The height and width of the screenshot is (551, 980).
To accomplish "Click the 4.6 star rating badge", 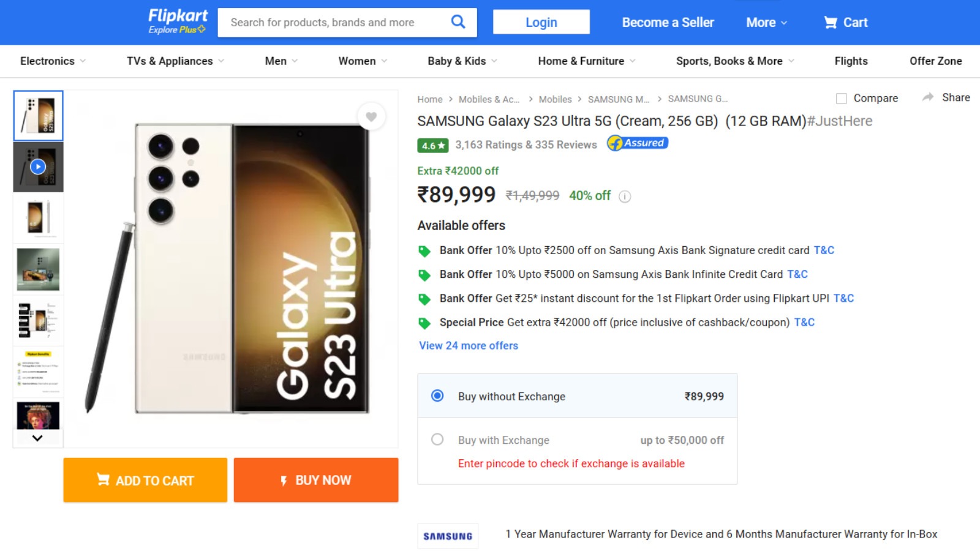I will point(433,146).
